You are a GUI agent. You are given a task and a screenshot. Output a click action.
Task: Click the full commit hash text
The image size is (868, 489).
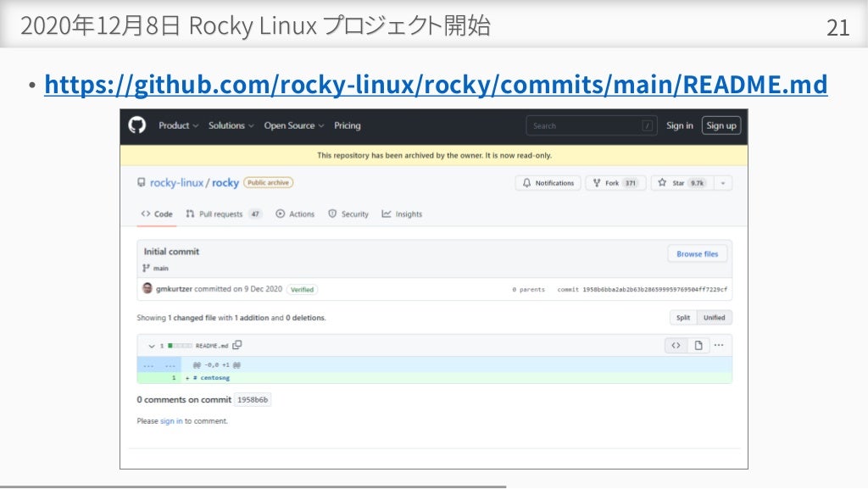[655, 289]
